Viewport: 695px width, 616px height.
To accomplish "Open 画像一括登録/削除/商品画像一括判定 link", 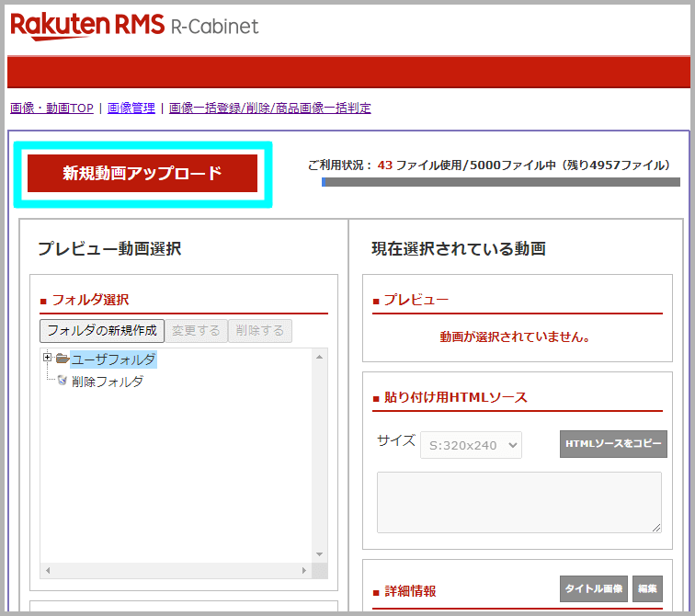I will click(270, 108).
